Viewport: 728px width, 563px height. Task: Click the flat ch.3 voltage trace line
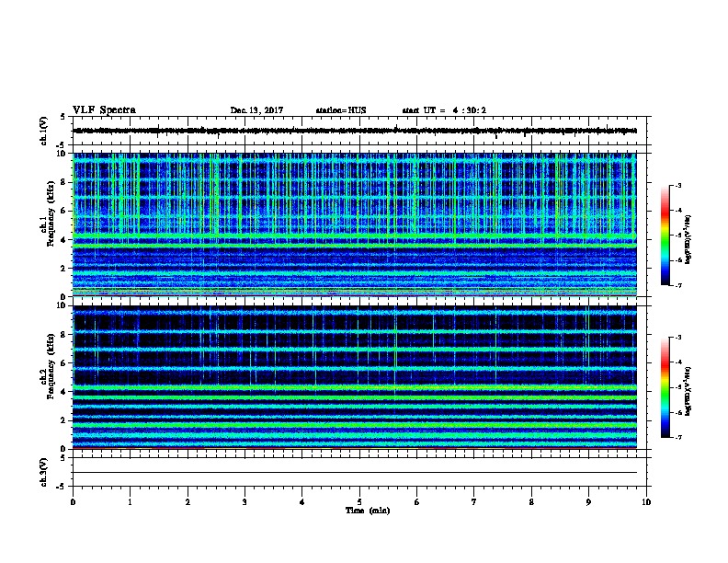click(355, 473)
